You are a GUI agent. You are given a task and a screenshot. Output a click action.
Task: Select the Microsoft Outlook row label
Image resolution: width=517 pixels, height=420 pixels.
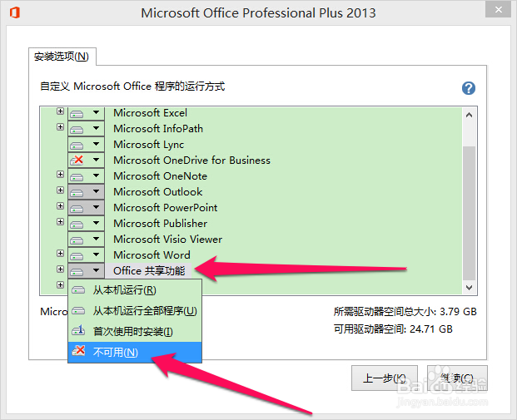point(158,192)
